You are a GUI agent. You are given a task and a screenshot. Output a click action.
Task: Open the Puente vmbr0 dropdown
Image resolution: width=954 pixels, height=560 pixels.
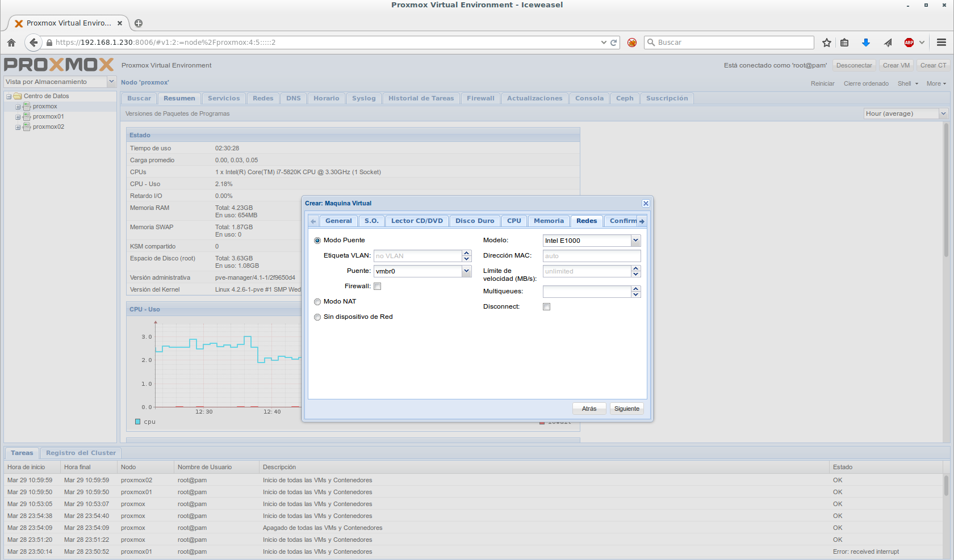[466, 271]
